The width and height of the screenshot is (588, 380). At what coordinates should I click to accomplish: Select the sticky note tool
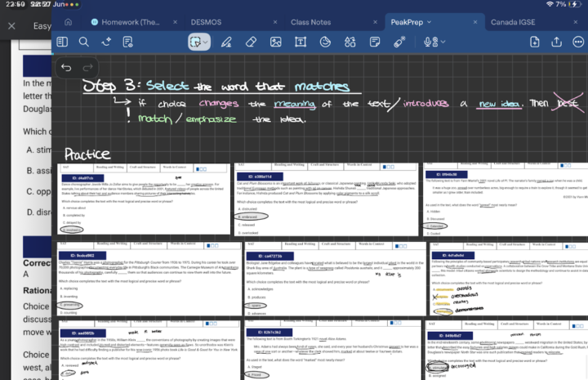click(375, 42)
